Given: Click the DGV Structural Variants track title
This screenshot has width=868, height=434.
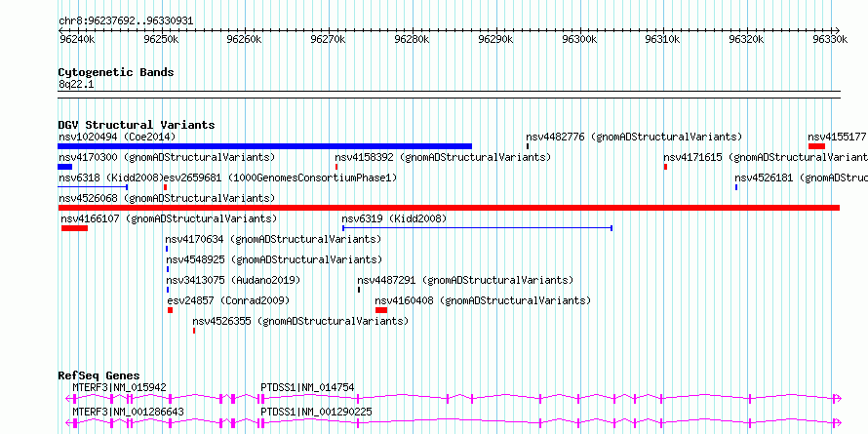Looking at the screenshot, I should 137,125.
